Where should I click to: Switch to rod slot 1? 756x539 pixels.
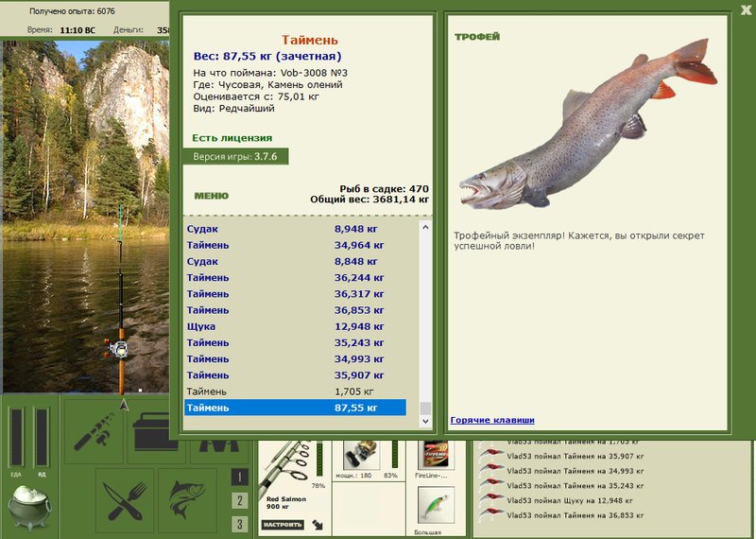point(240,478)
